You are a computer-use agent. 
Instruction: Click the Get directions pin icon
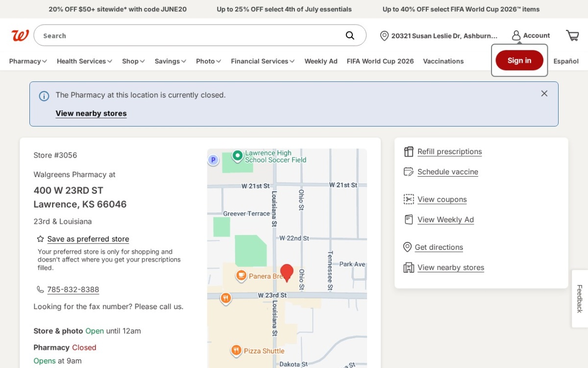(x=407, y=247)
